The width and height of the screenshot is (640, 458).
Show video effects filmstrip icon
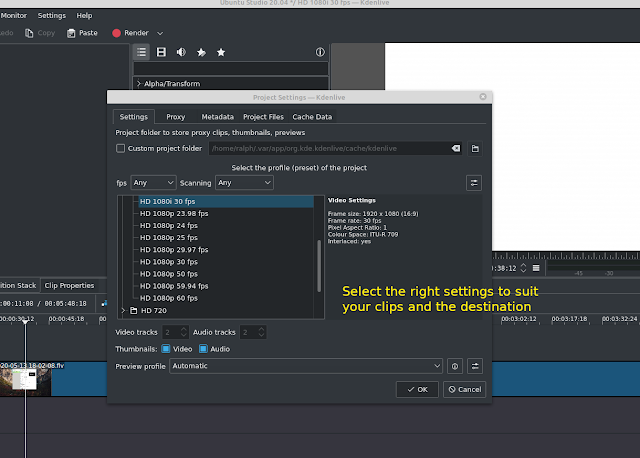[161, 52]
